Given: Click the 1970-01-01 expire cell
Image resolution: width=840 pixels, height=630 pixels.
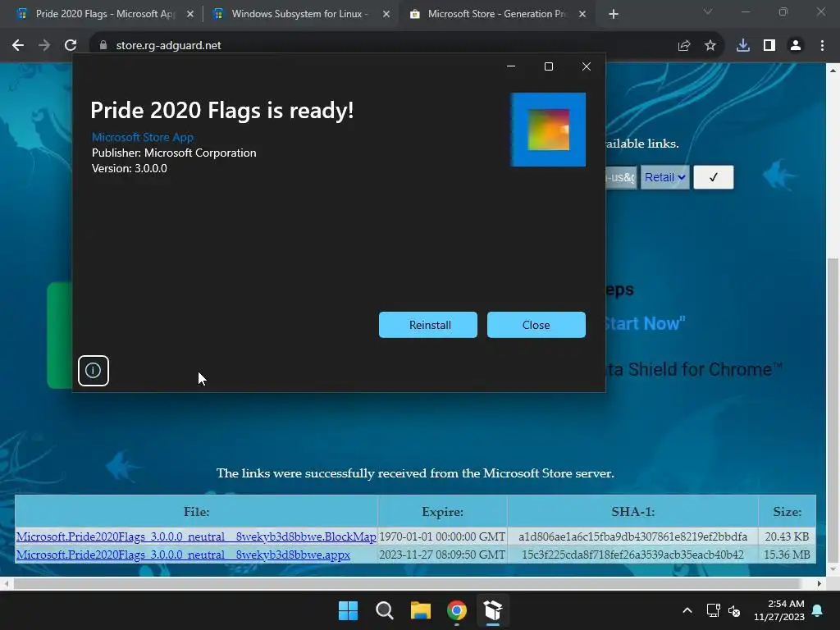Looking at the screenshot, I should point(442,536).
